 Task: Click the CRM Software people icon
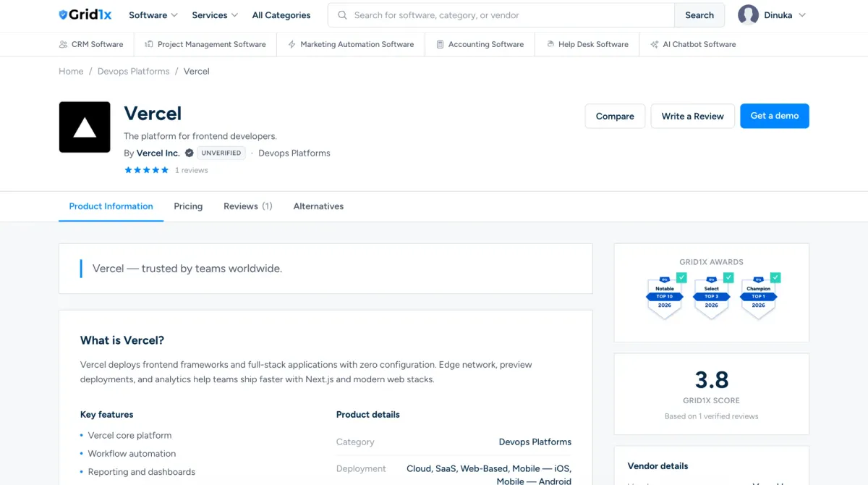click(64, 44)
